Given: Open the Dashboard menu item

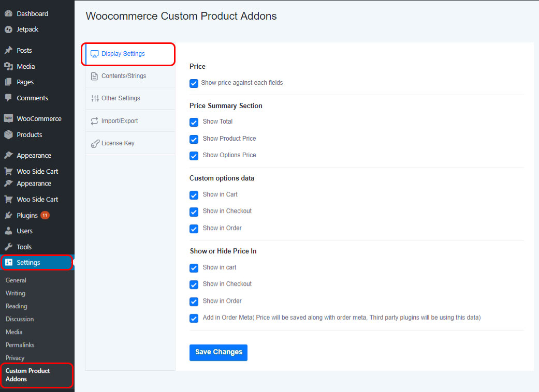Looking at the screenshot, I should click(x=37, y=14).
